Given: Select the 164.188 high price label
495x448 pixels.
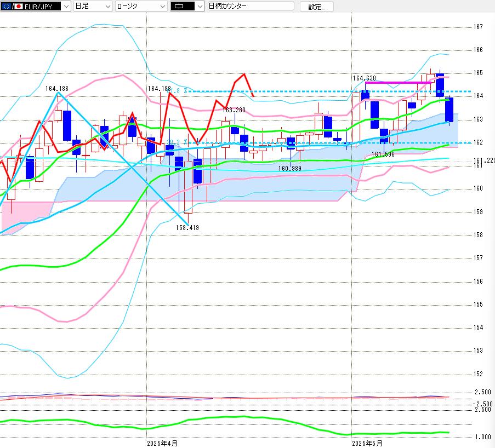Looking at the screenshot, I should 160,89.
